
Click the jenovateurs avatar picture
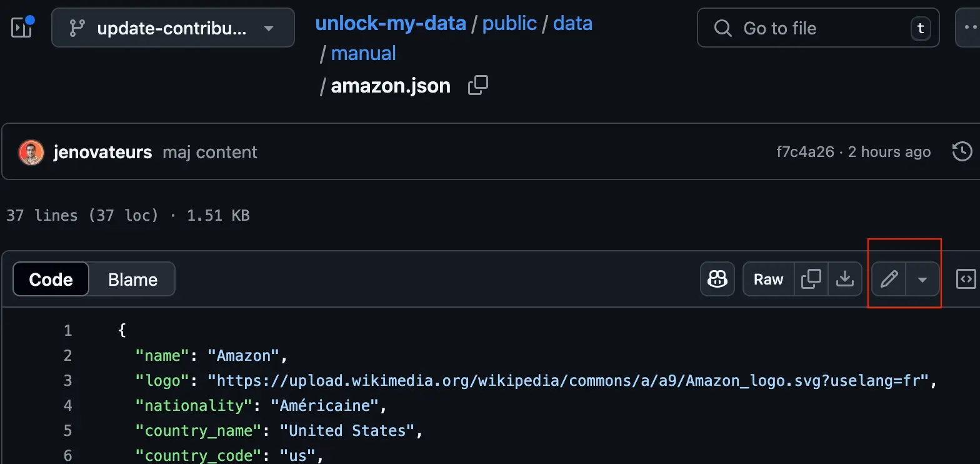pyautogui.click(x=31, y=152)
